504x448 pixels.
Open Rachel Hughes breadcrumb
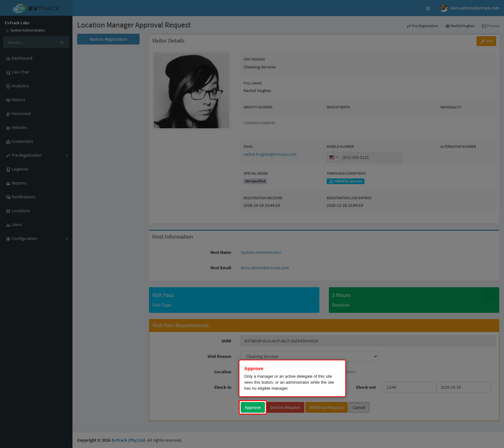(460, 26)
